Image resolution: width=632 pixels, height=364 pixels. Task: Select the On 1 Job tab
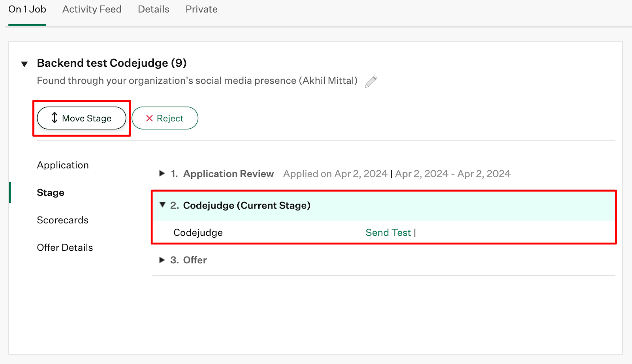pyautogui.click(x=27, y=9)
